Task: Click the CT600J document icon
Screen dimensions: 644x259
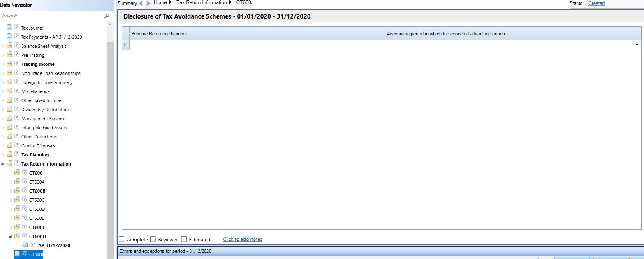Action: pos(17,254)
